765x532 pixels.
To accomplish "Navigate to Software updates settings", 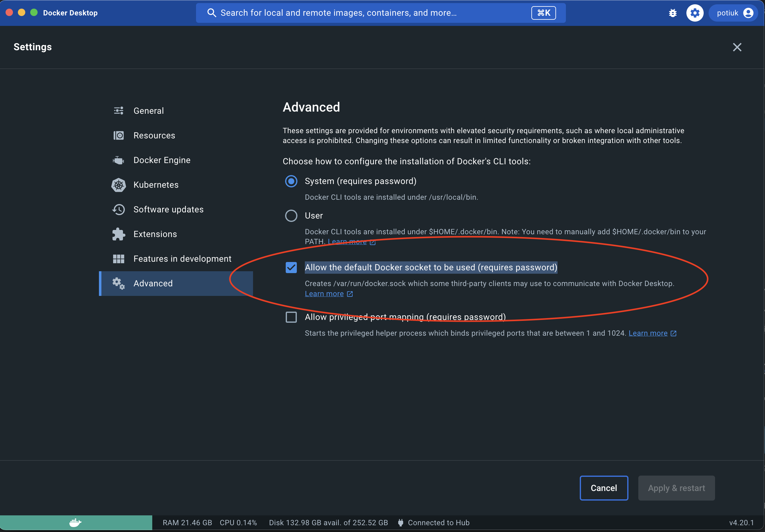I will [x=169, y=209].
